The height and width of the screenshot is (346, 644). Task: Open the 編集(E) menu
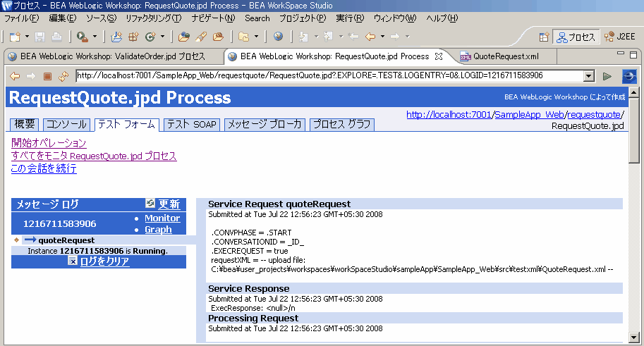[x=63, y=18]
